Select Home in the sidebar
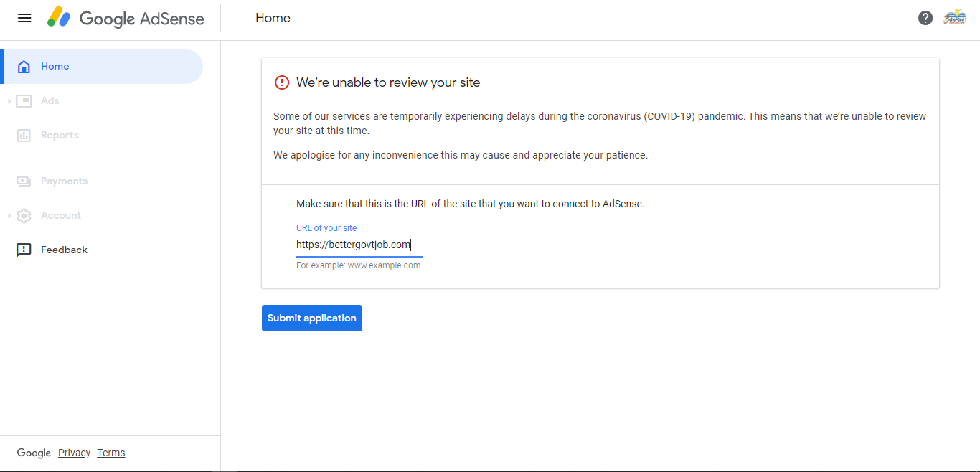Viewport: 980px width, 472px height. [x=102, y=67]
